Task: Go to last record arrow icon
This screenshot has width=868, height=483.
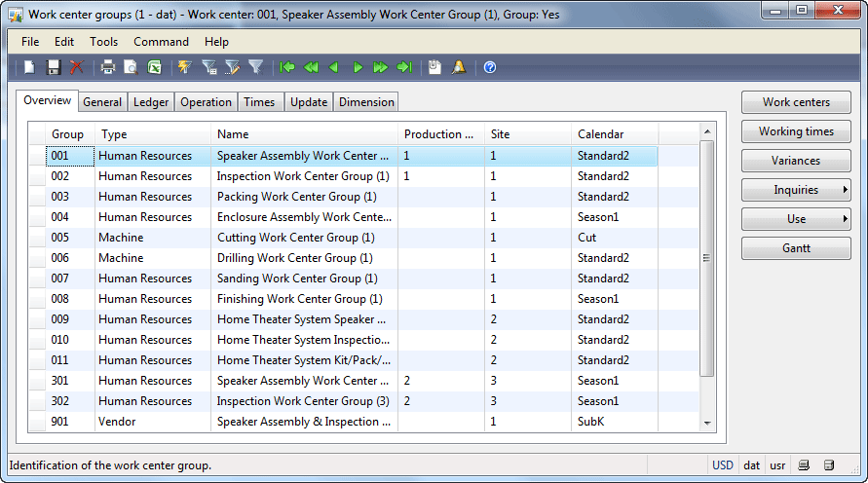Action: [x=404, y=67]
